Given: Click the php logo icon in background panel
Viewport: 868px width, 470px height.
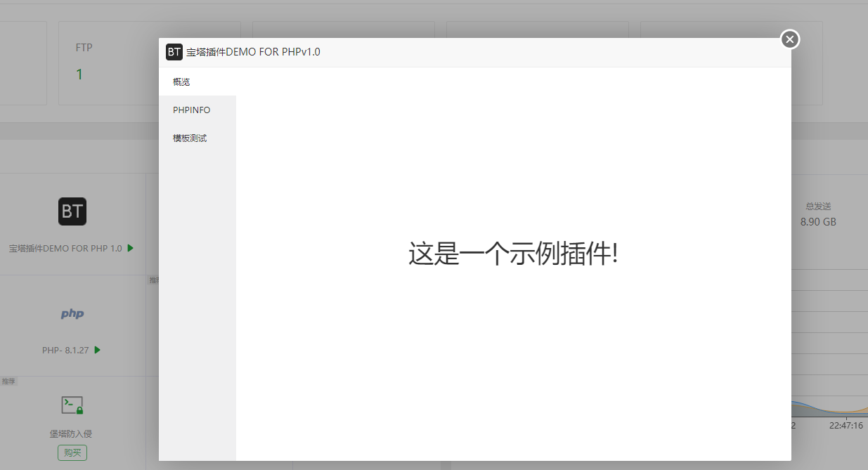Looking at the screenshot, I should coord(72,314).
